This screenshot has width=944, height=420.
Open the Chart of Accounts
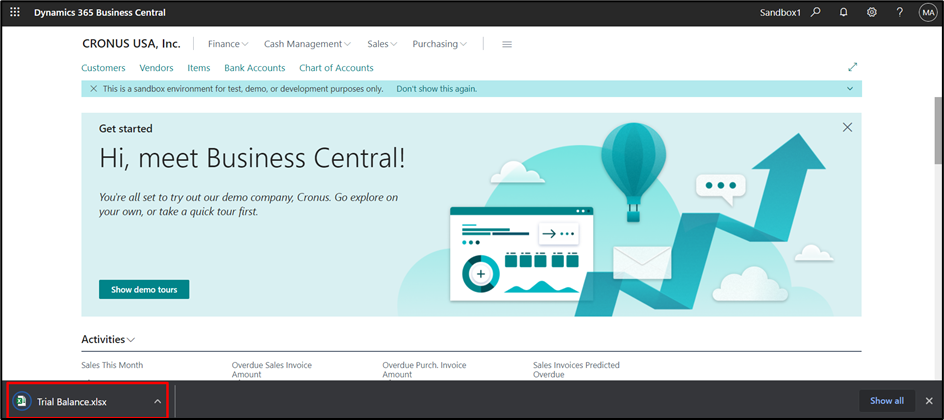tap(337, 68)
